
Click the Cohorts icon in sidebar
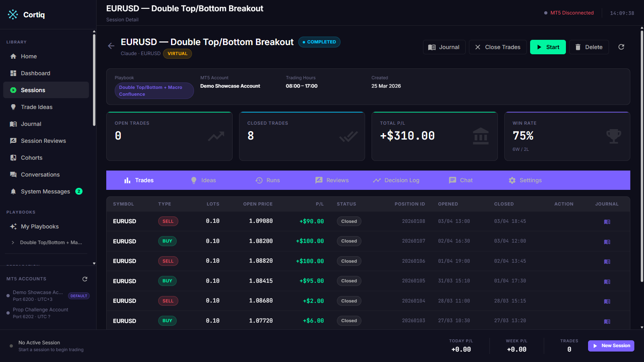pyautogui.click(x=13, y=158)
